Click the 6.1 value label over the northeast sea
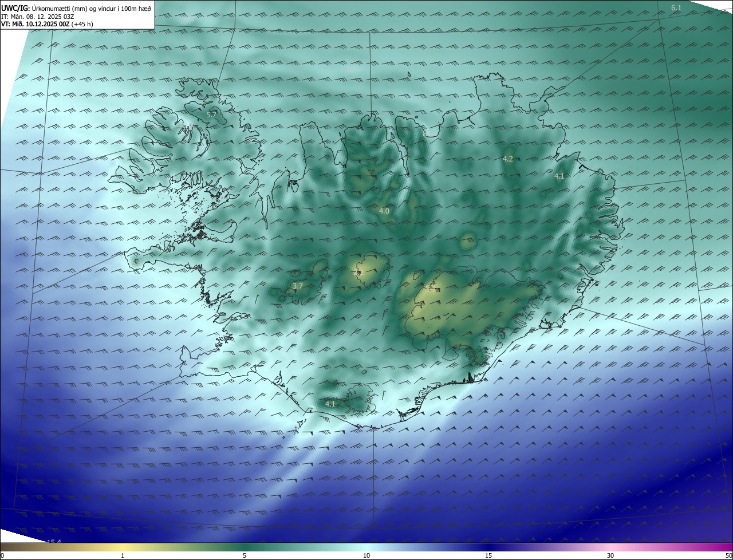This screenshot has width=733, height=560. tap(676, 8)
